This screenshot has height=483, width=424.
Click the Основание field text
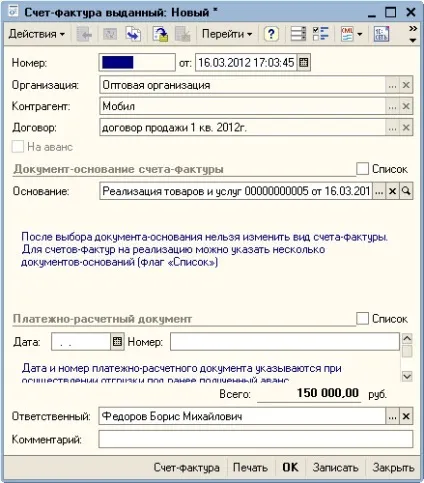coord(236,191)
